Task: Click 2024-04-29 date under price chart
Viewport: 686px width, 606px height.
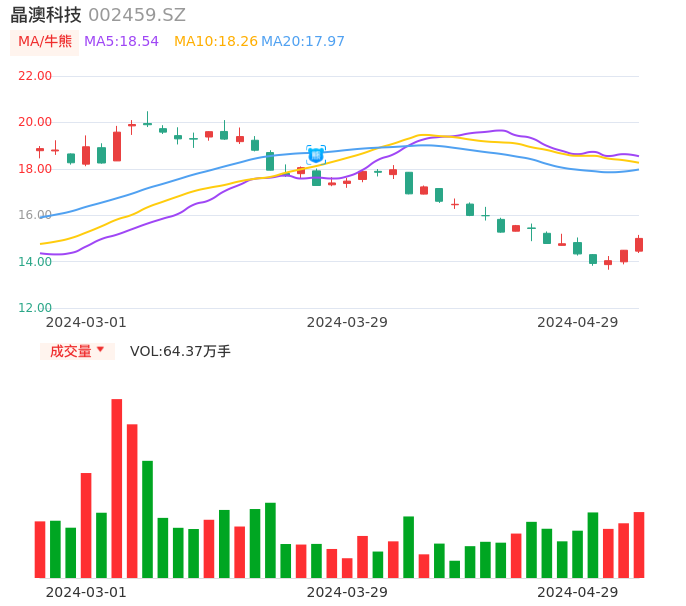Action: [x=578, y=322]
